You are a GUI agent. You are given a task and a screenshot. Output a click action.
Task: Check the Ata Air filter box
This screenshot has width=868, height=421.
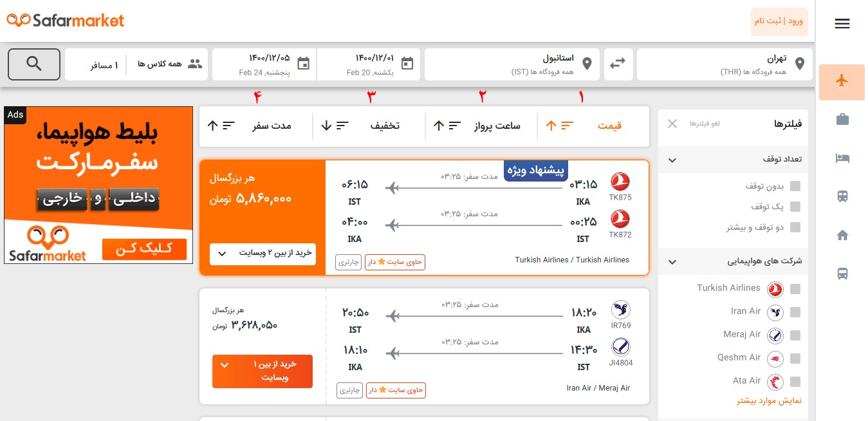[795, 382]
